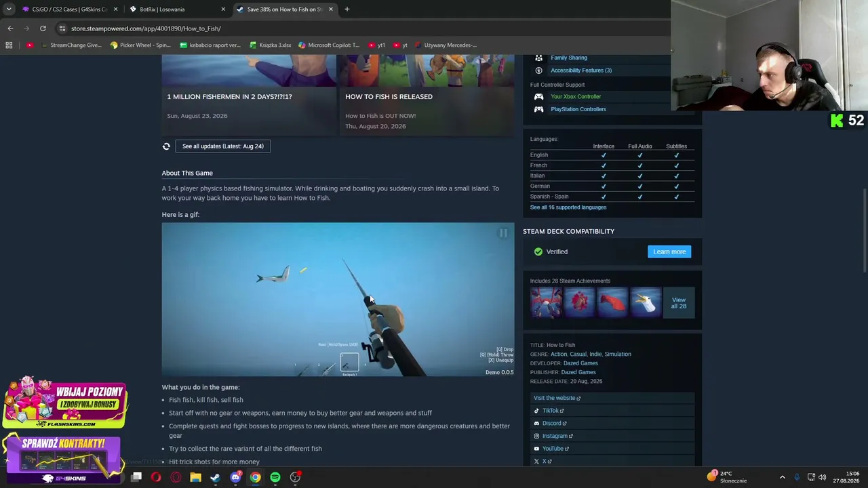The width and height of the screenshot is (868, 488).
Task: Open Spotify from the taskbar
Action: (275, 478)
